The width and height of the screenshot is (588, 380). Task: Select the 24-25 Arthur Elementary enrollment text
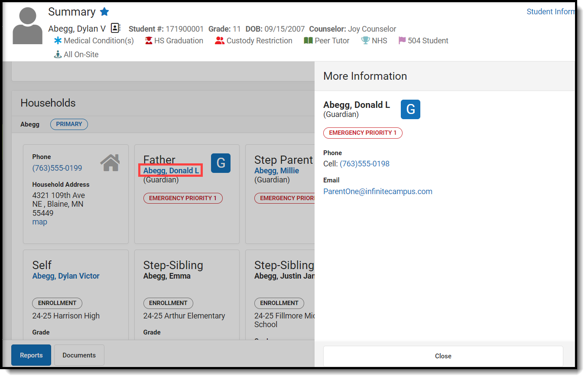tap(184, 316)
